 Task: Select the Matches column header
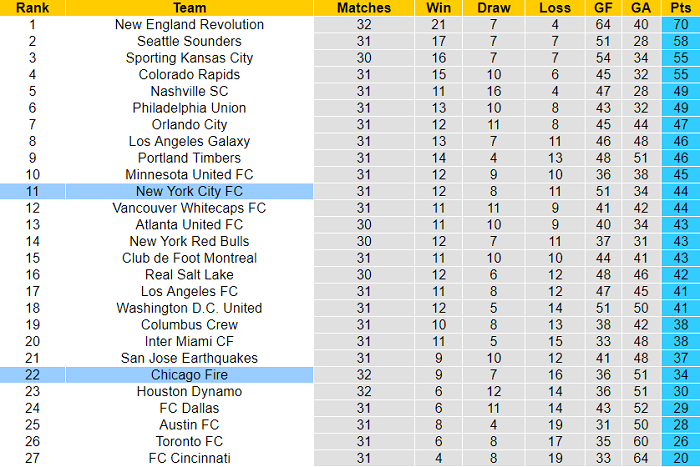pyautogui.click(x=364, y=8)
